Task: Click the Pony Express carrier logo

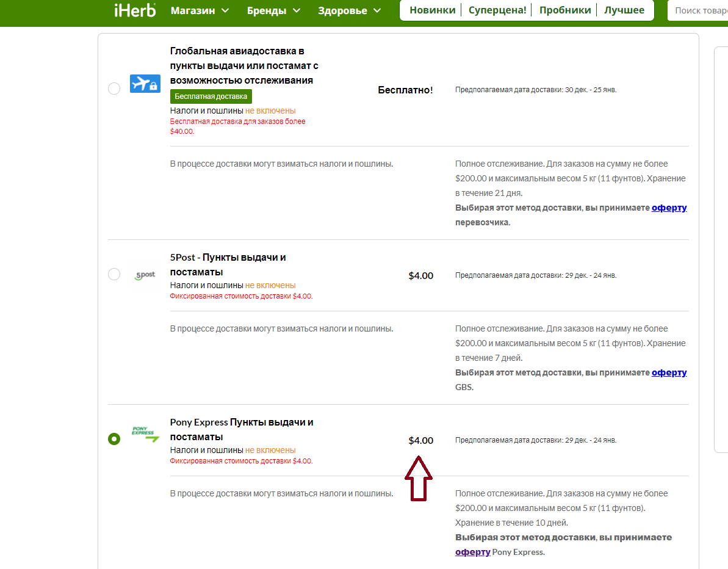Action: [x=145, y=434]
